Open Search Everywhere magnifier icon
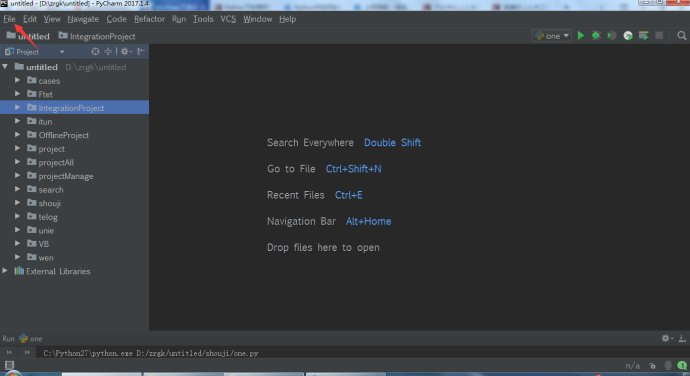 pos(682,36)
